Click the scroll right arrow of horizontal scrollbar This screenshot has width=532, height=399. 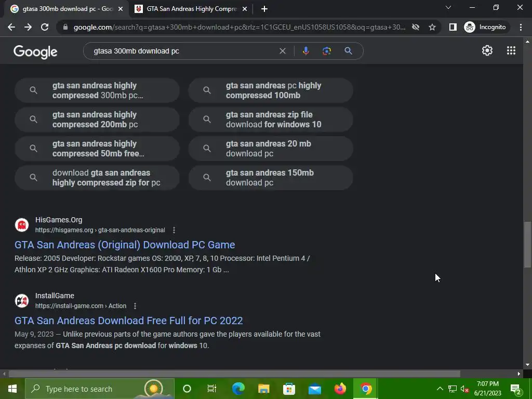[519, 374]
